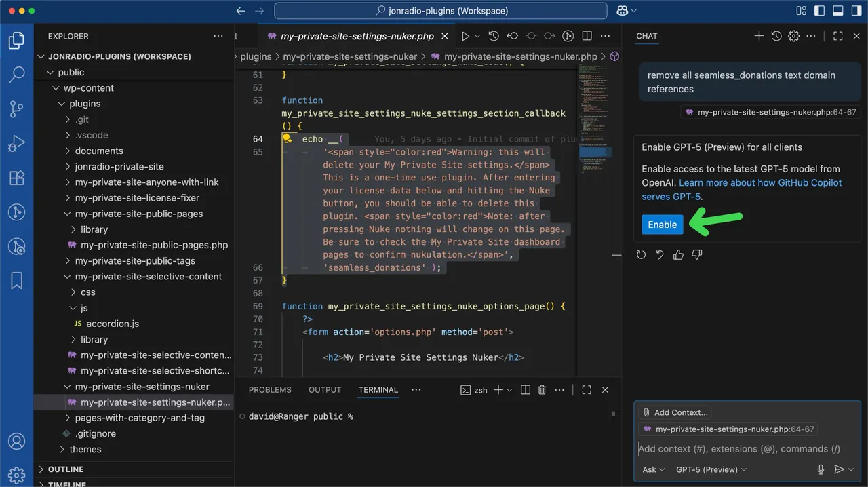The image size is (868, 487).
Task: Open the GPT-5 (Preview) model dropdown
Action: point(711,469)
